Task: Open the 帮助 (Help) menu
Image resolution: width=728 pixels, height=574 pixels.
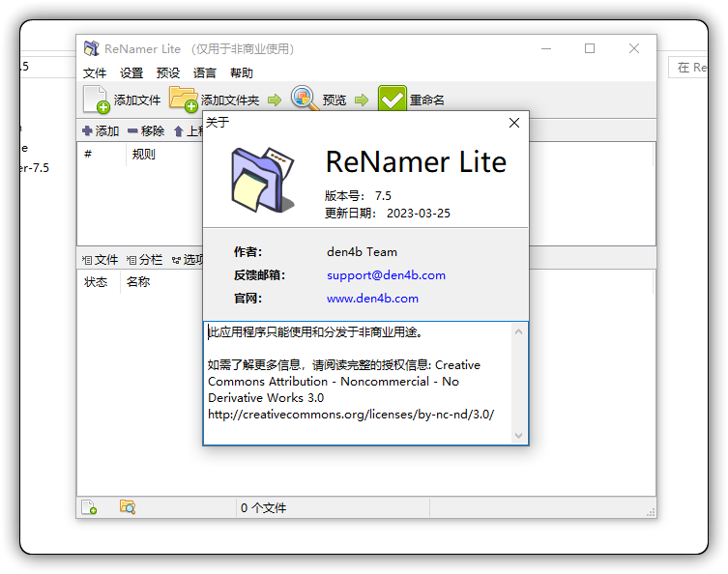Action: coord(242,72)
